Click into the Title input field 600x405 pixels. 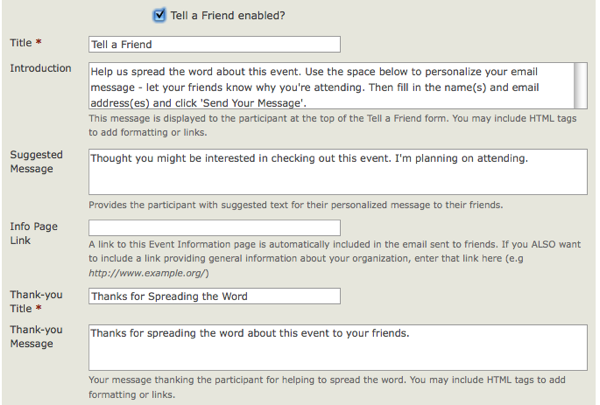coord(214,44)
